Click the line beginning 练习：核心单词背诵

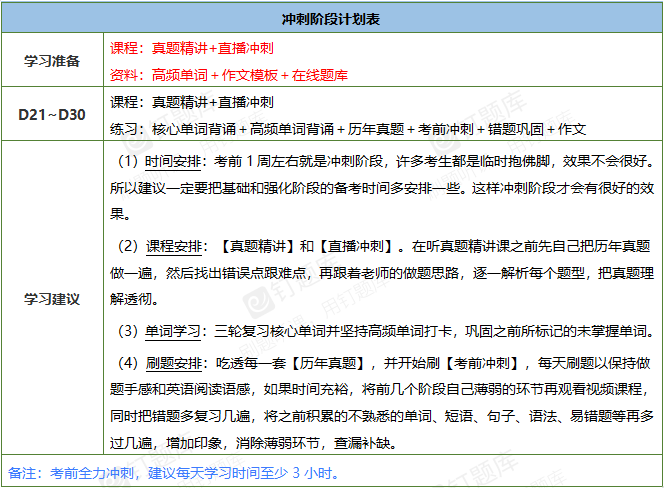tap(348, 129)
